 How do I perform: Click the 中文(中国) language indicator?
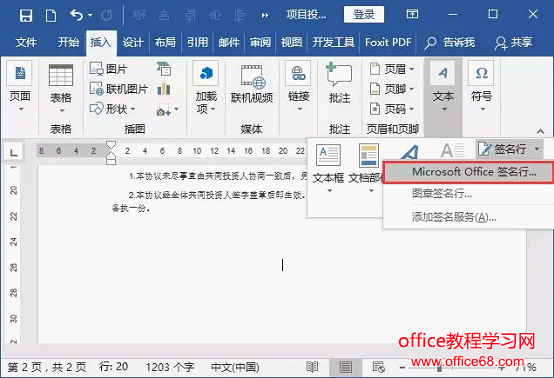coord(235,367)
